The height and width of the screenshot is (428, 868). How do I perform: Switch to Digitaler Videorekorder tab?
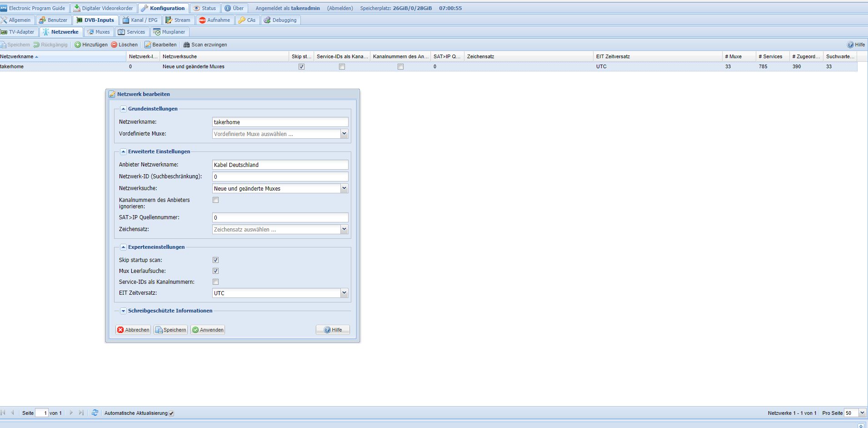[x=104, y=8]
